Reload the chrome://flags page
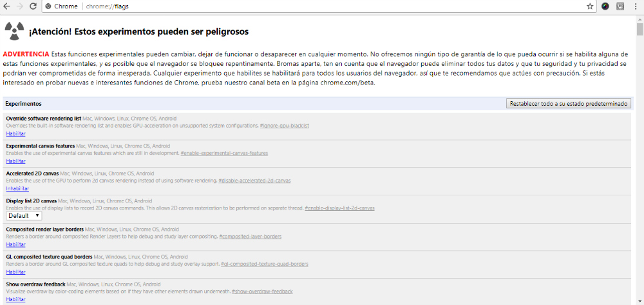 tap(33, 6)
